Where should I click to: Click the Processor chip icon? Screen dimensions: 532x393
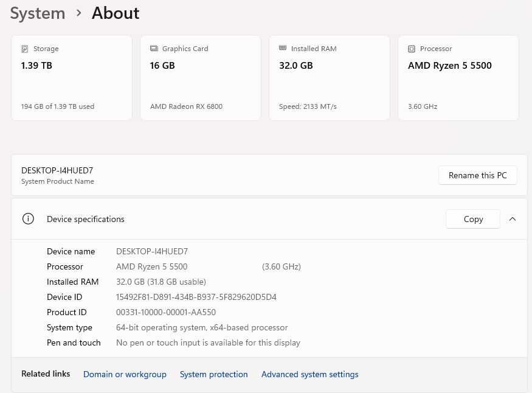pos(412,49)
